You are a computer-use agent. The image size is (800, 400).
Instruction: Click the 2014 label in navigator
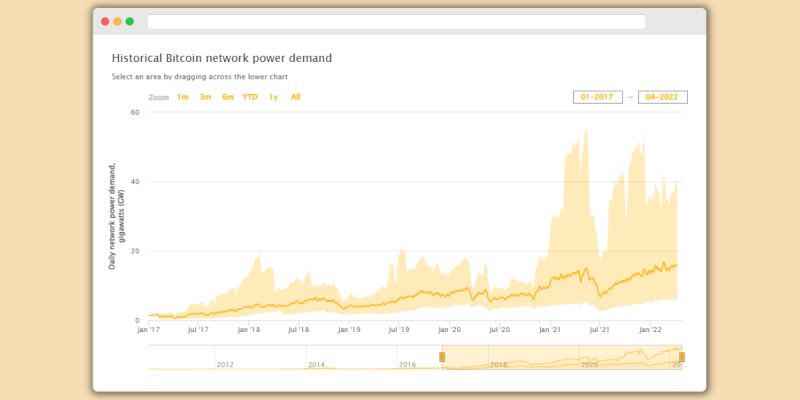(316, 365)
